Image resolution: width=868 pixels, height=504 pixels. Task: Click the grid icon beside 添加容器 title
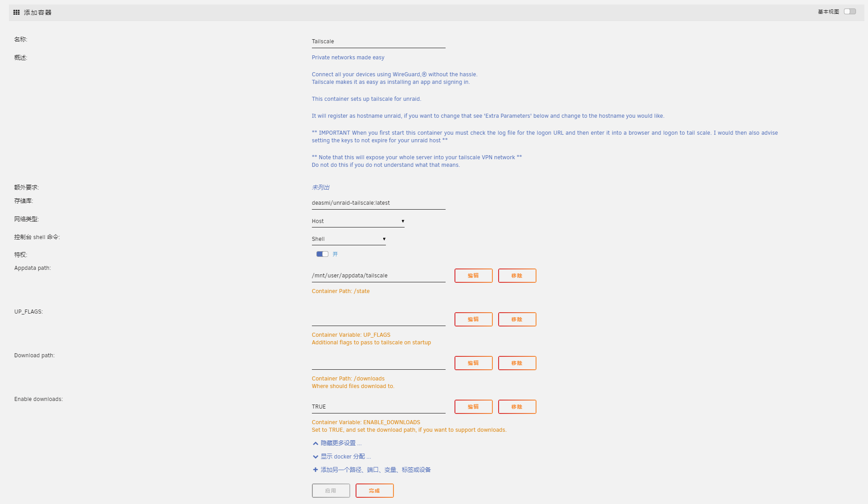[17, 12]
